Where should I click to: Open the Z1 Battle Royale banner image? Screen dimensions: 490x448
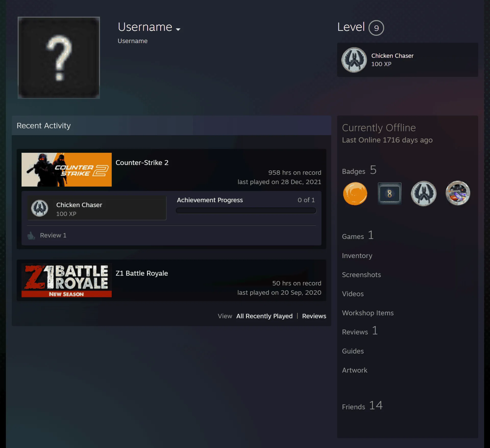(67, 280)
